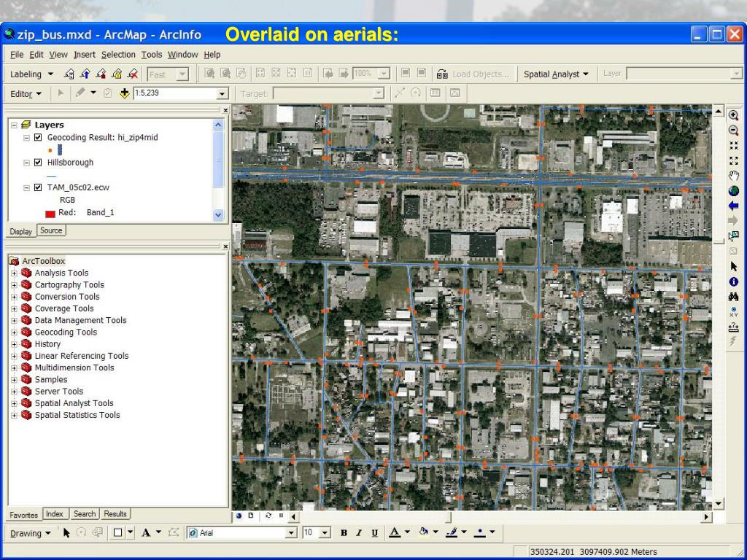Click the Fixed Zoom Out arrows icon
The height and width of the screenshot is (560, 747).
734,160
